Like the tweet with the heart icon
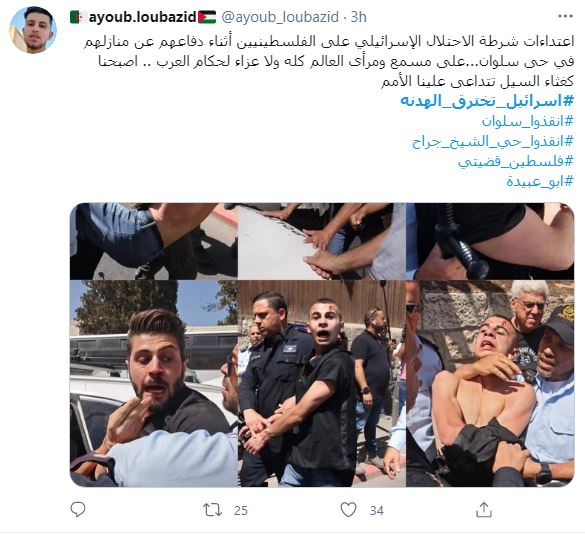 click(x=348, y=509)
